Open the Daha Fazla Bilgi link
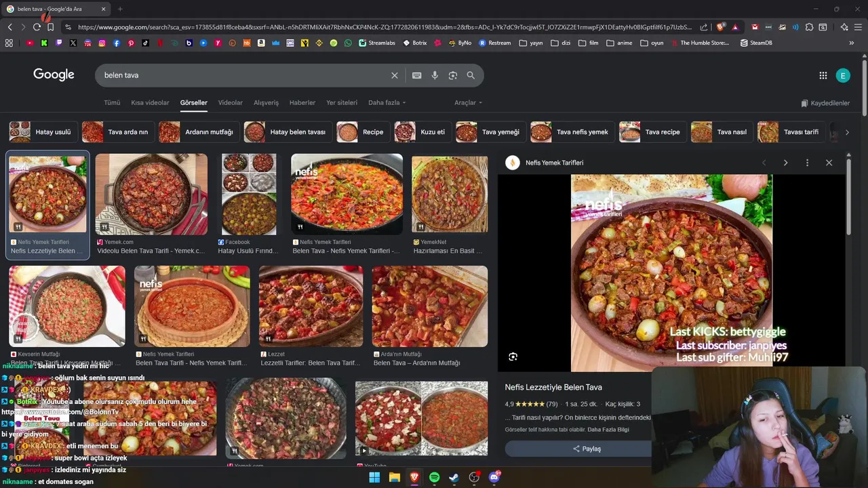The height and width of the screenshot is (488, 868). pos(608,430)
